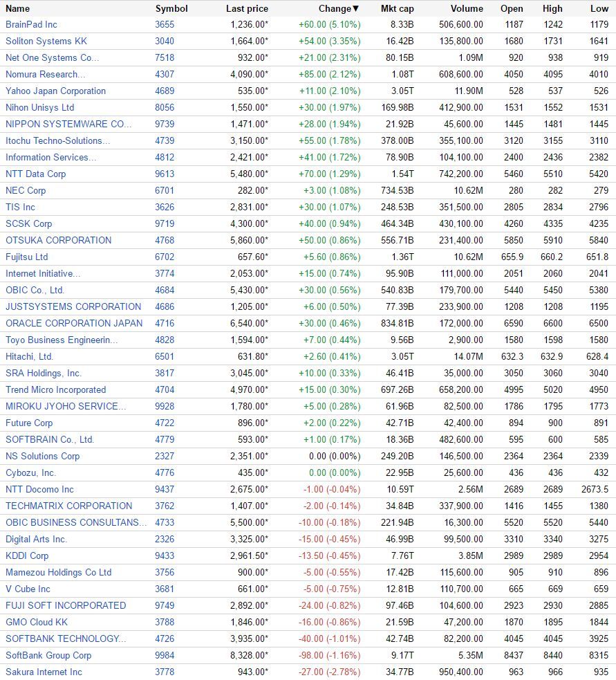Screen dimensions: 616x680
Task: Sort by Low column header
Action: 599,9
